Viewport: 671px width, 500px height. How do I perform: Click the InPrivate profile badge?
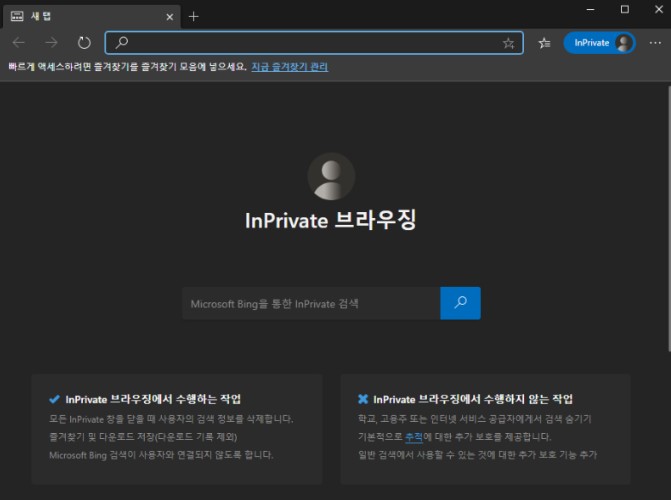600,43
